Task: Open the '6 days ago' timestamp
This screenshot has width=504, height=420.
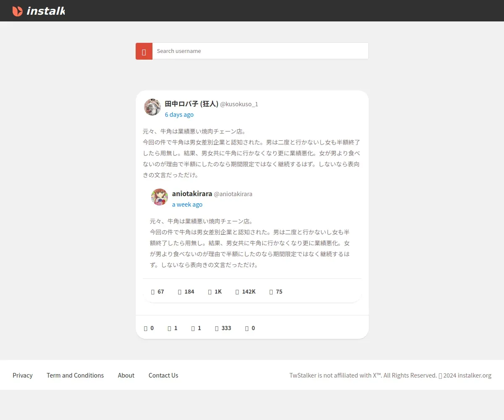Action: click(179, 115)
